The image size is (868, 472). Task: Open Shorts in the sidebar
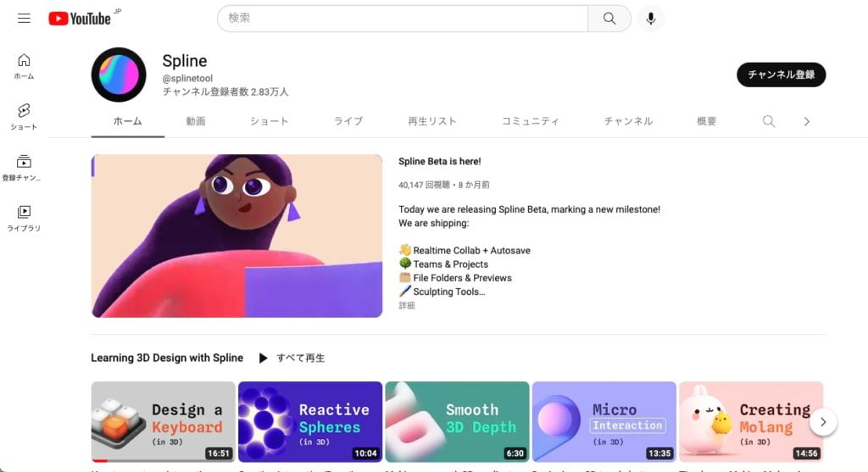(24, 117)
